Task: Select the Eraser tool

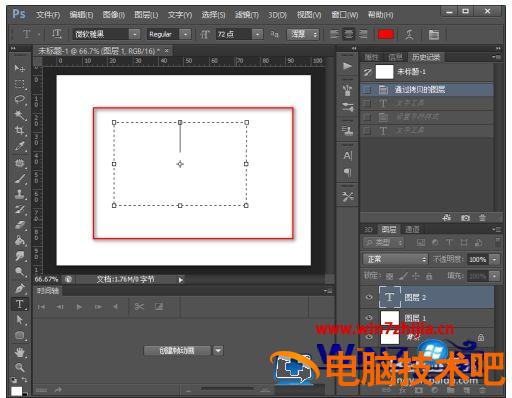Action: click(x=19, y=225)
